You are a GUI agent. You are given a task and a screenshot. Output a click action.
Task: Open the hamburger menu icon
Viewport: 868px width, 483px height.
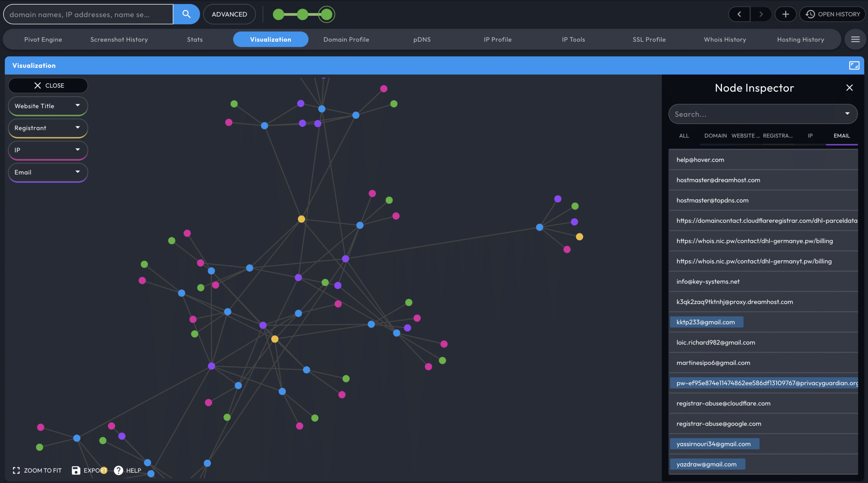(855, 39)
